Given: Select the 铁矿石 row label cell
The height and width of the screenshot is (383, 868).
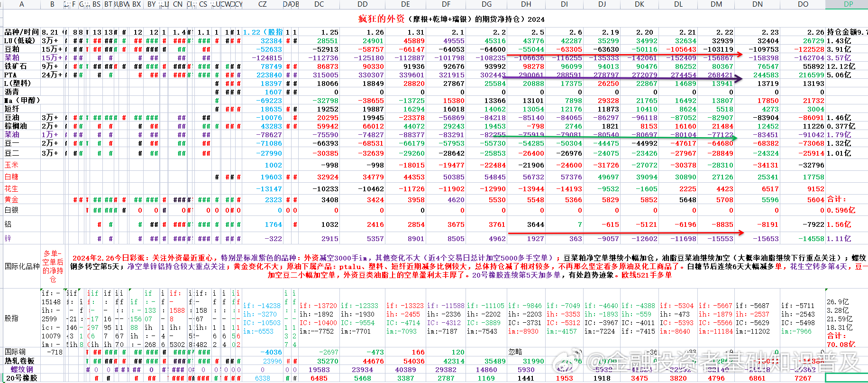Looking at the screenshot, I should pyautogui.click(x=16, y=66).
